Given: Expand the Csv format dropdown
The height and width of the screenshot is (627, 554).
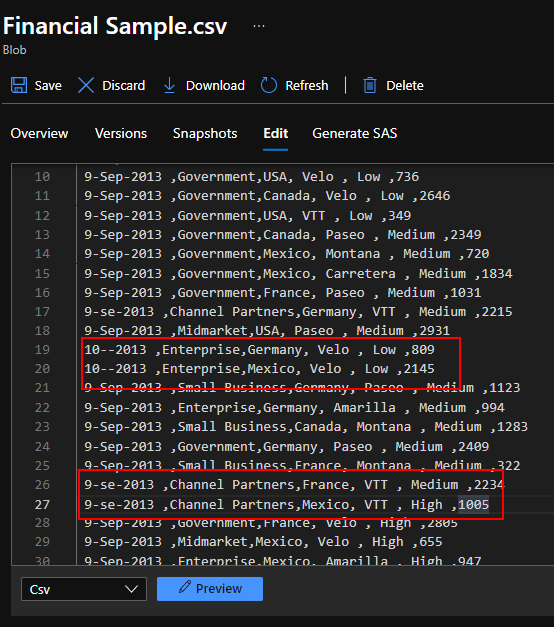Looking at the screenshot, I should tap(84, 589).
